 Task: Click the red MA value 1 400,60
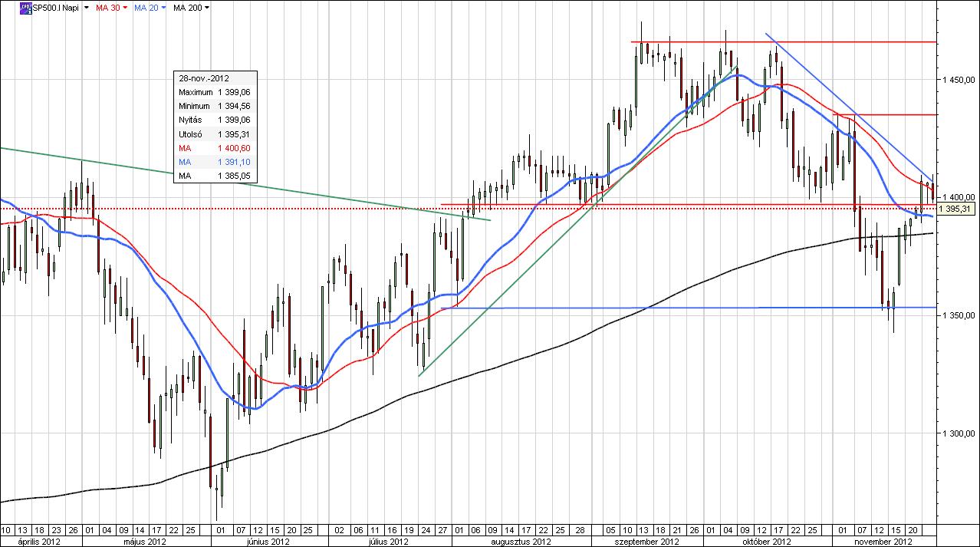pos(234,148)
